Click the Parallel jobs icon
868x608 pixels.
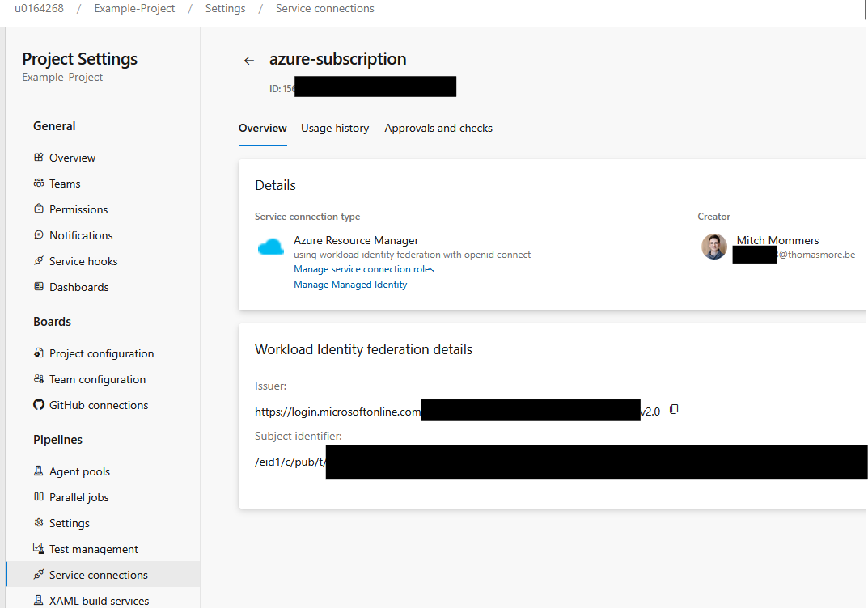tap(38, 496)
